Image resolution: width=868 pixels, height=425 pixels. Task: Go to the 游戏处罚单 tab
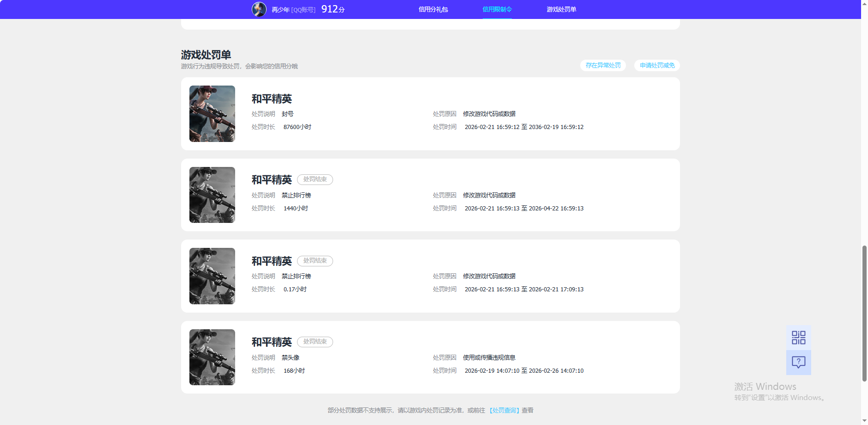pos(561,9)
